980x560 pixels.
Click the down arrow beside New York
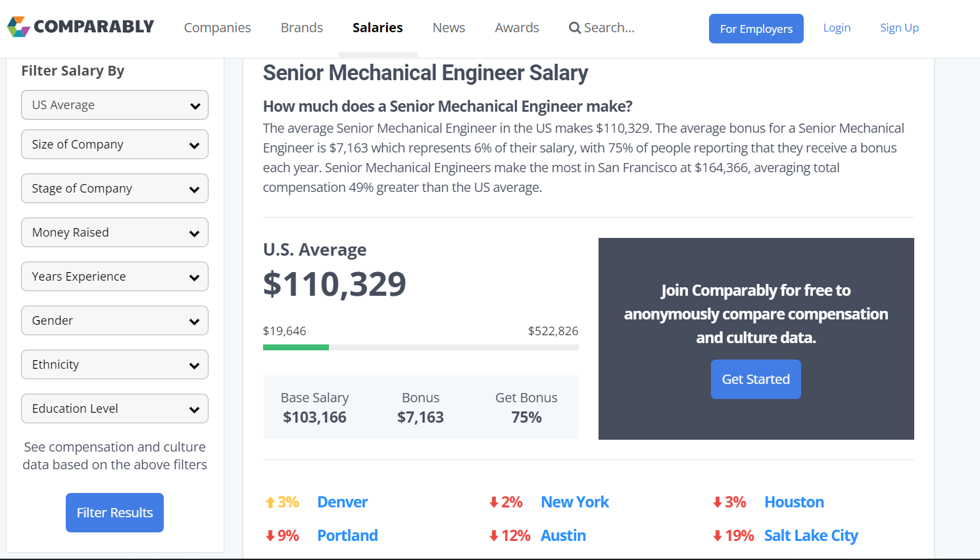494,503
